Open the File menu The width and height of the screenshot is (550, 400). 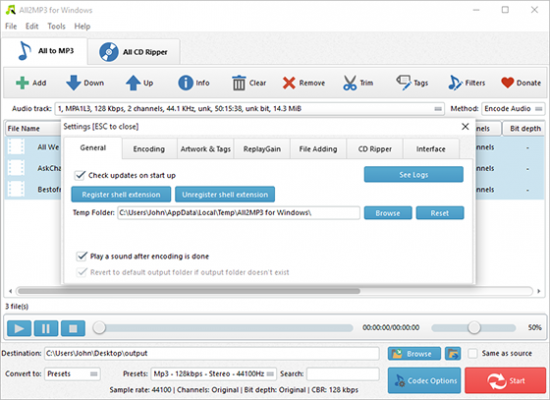click(11, 26)
